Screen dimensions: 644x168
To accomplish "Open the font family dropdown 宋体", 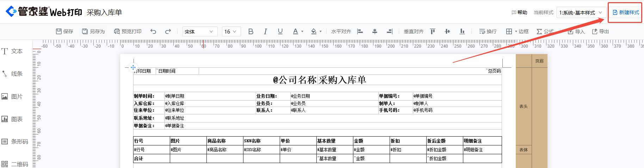I will [x=200, y=31].
